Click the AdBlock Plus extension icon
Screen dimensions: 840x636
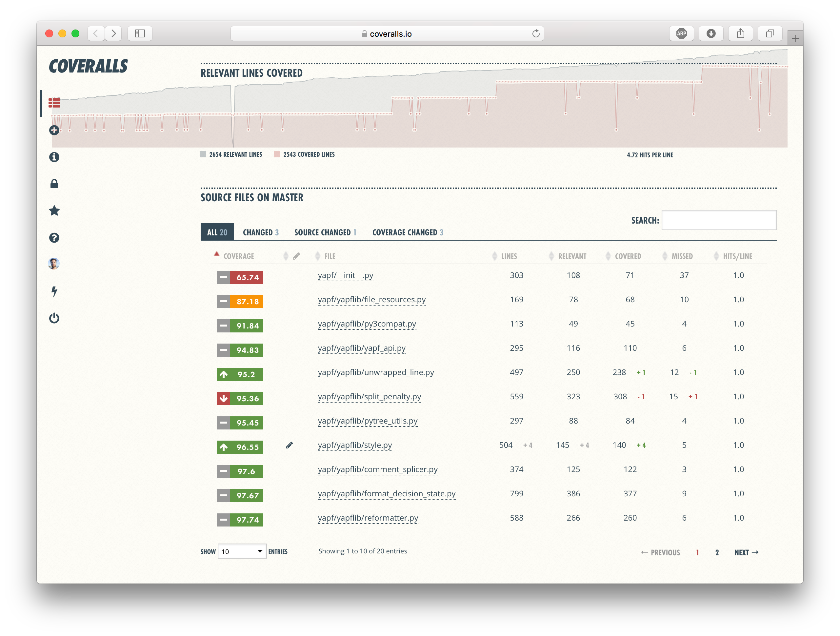pyautogui.click(x=681, y=33)
